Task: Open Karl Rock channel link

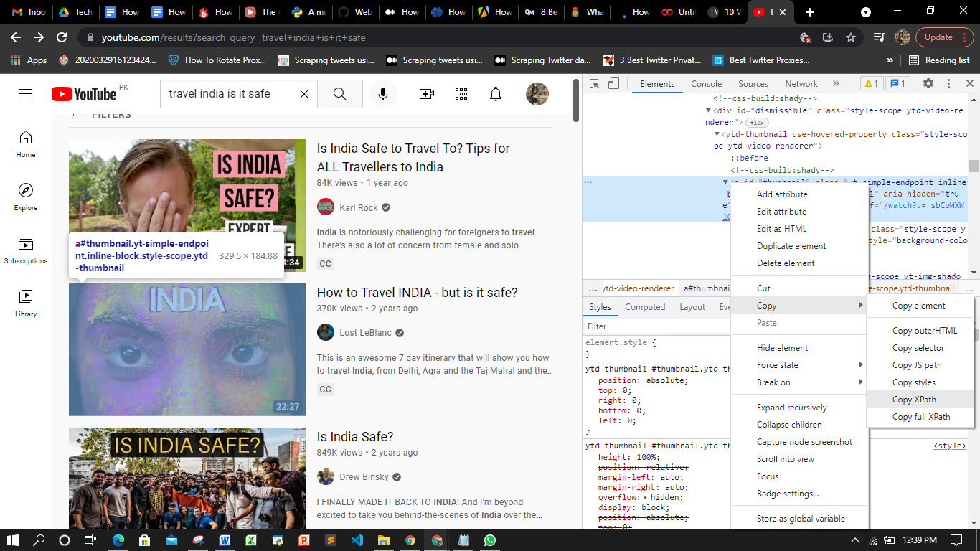Action: pos(359,208)
